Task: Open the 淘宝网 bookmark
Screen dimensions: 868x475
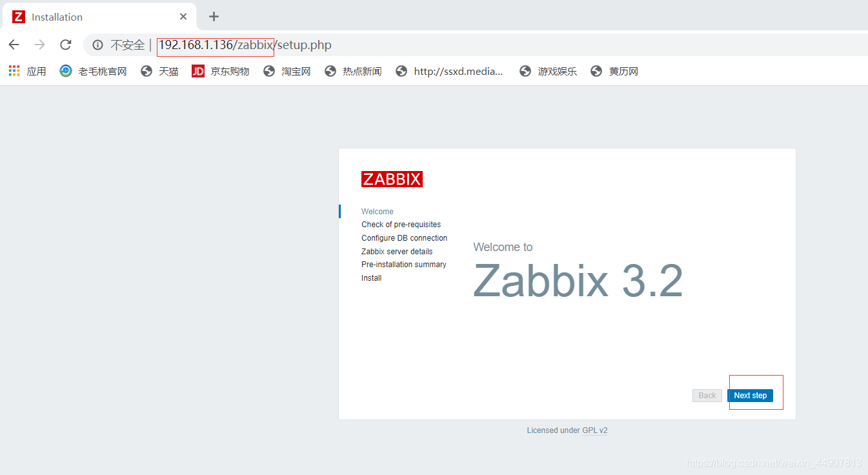Action: click(287, 71)
